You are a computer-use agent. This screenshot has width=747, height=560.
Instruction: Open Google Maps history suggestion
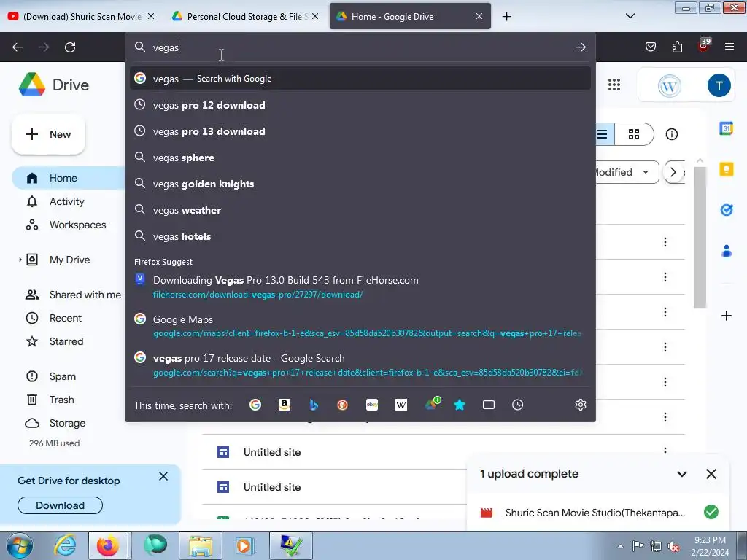tap(360, 326)
